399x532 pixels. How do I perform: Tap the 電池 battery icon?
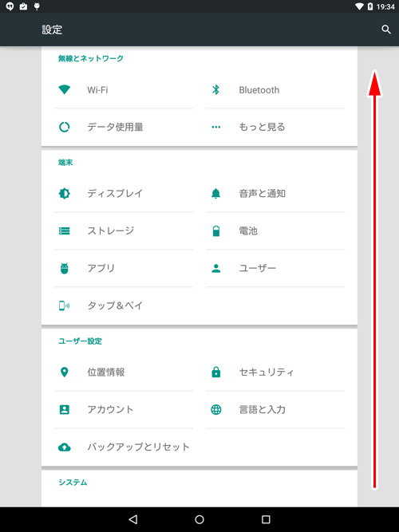[216, 231]
